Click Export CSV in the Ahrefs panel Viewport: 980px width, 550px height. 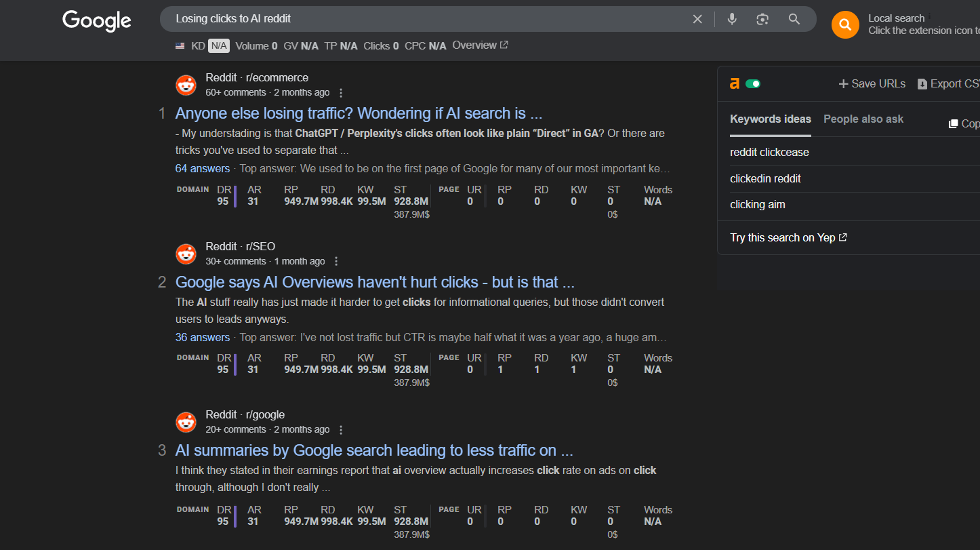949,84
